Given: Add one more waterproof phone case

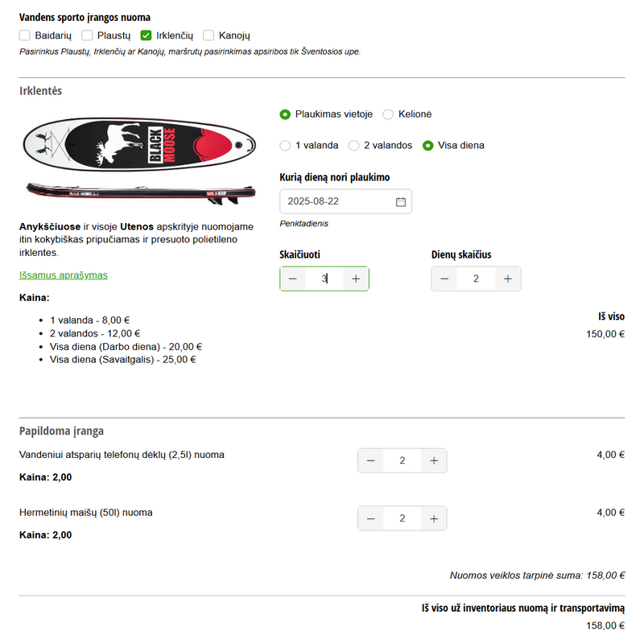Looking at the screenshot, I should tap(433, 460).
